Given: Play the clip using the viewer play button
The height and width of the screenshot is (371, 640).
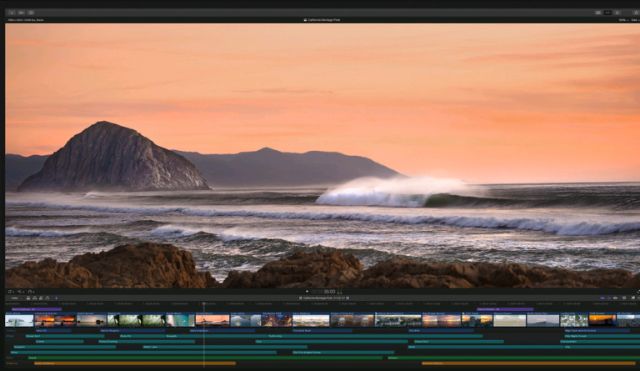Looking at the screenshot, I should pyautogui.click(x=307, y=291).
